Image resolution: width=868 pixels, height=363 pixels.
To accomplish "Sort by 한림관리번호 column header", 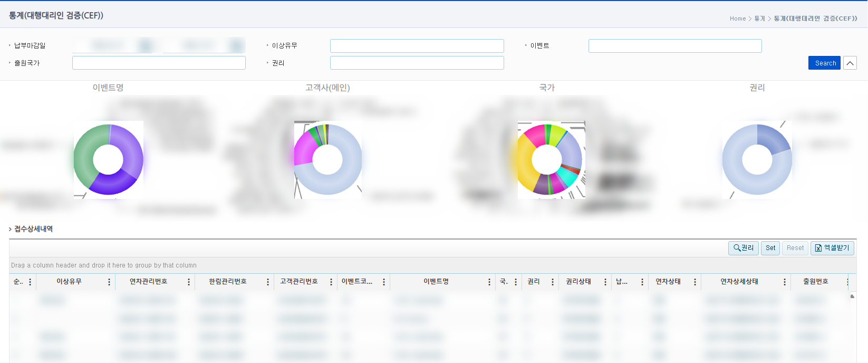I will pos(228,282).
